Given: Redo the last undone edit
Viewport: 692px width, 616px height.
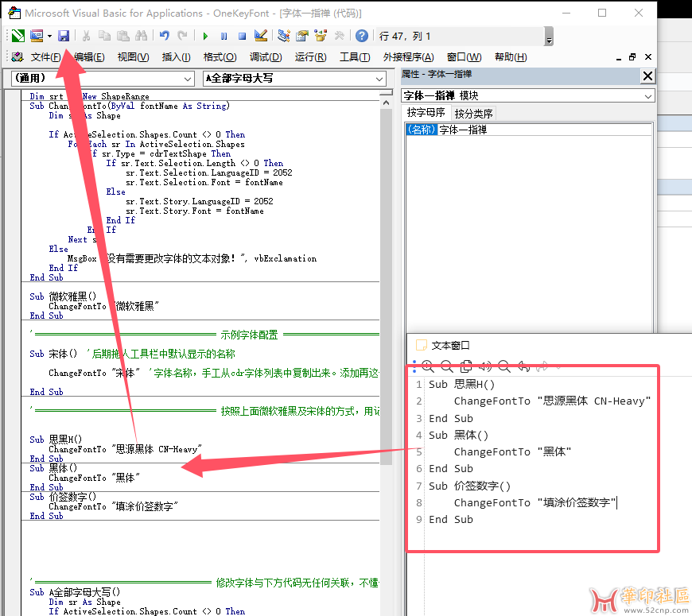Looking at the screenshot, I should click(x=182, y=36).
